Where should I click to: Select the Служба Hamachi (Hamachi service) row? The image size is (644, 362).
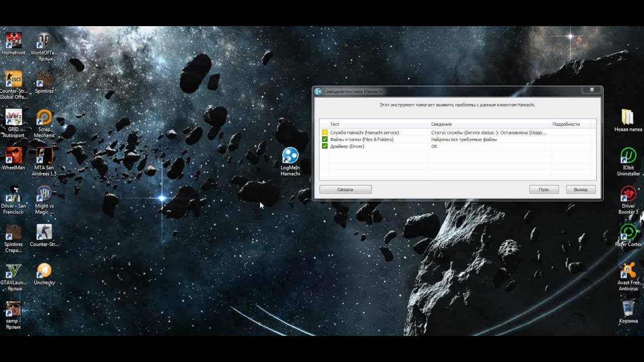pyautogui.click(x=457, y=133)
